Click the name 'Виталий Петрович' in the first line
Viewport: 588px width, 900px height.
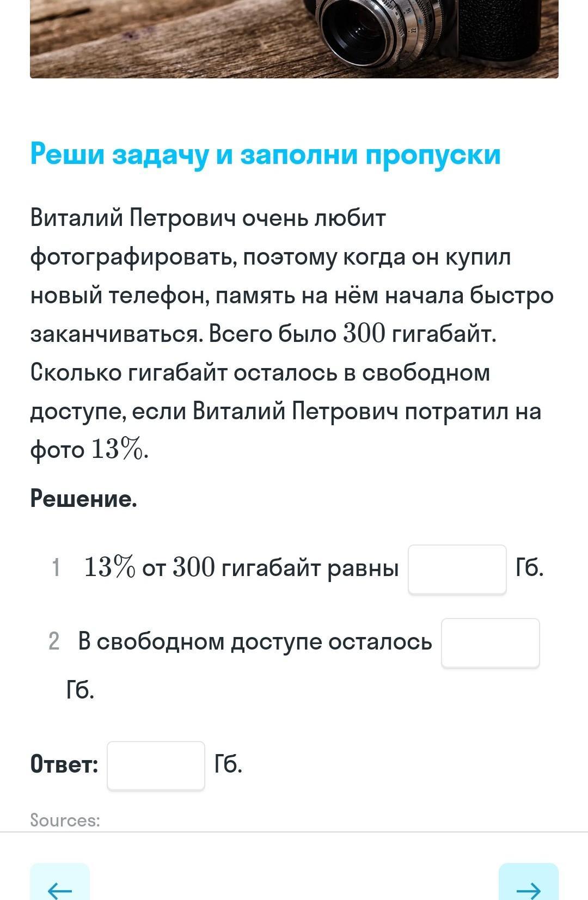(x=133, y=218)
